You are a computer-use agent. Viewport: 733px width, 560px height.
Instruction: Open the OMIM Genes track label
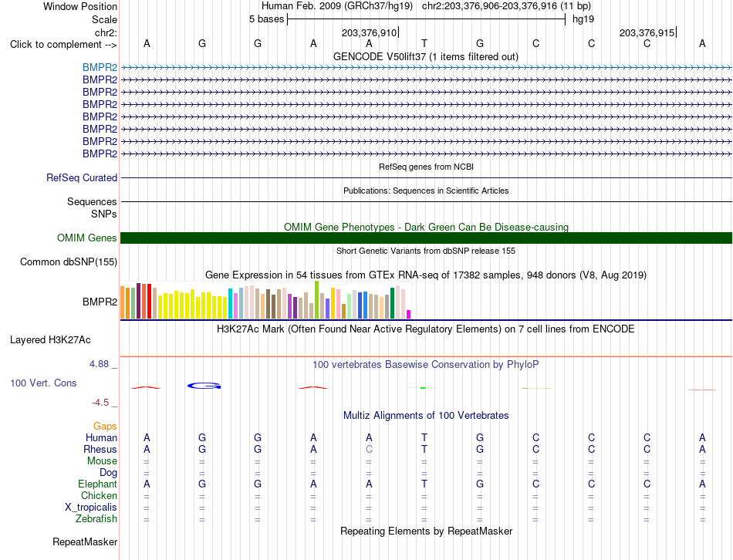coord(87,238)
